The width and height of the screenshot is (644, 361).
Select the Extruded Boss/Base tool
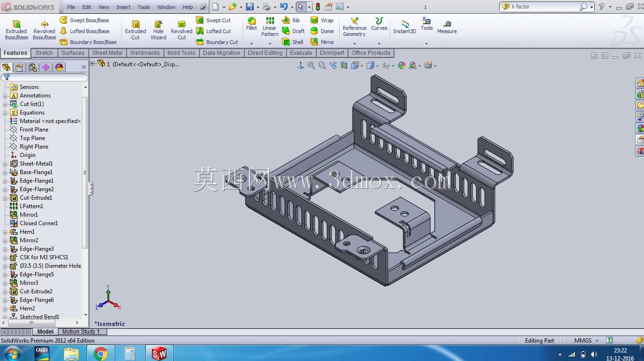(16, 30)
